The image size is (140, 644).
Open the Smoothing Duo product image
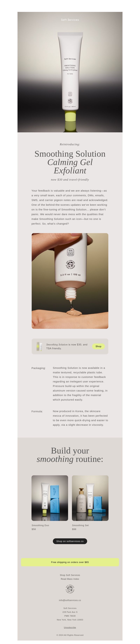tap(50, 498)
